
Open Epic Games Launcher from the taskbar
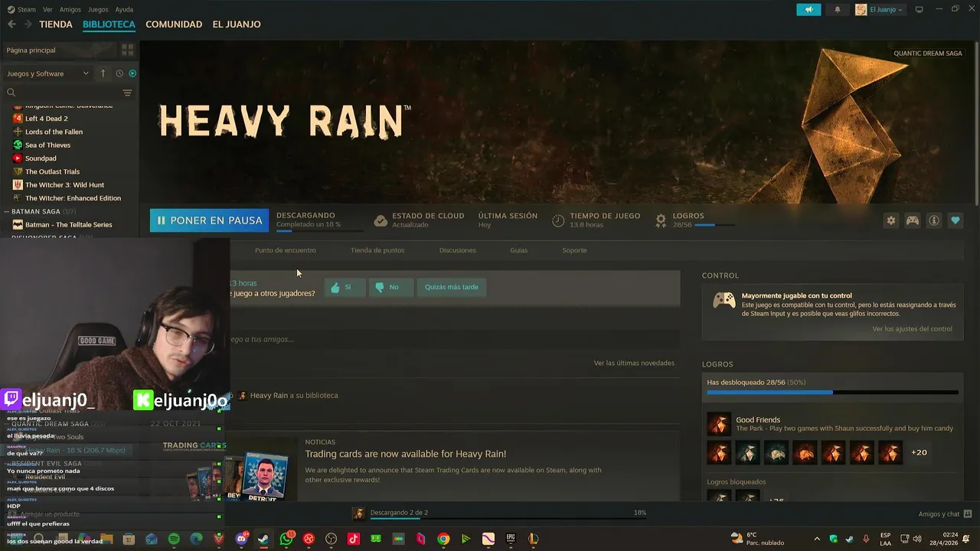pos(511,539)
